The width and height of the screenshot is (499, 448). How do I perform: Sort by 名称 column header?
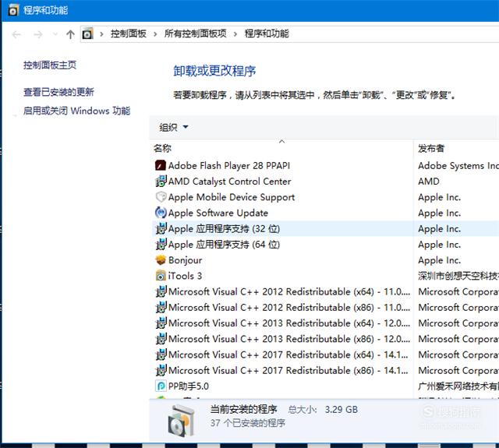pos(162,148)
